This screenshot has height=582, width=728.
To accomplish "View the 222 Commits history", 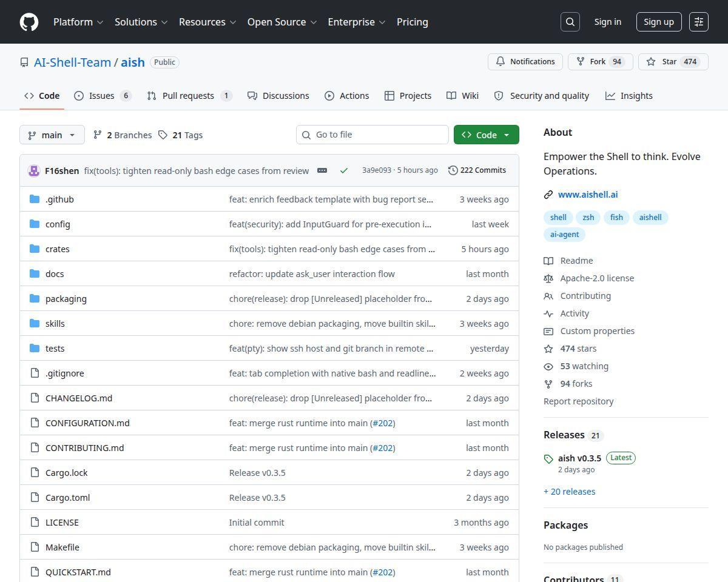I will [x=477, y=170].
